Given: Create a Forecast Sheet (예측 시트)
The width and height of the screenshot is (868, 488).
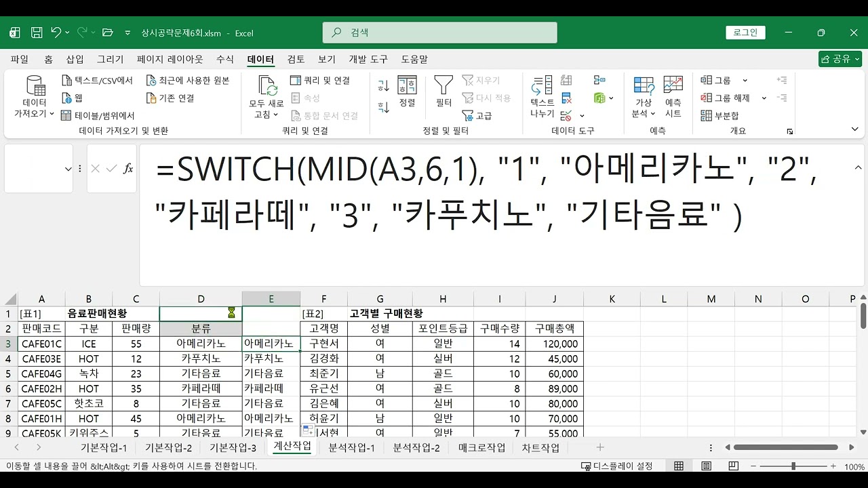Looking at the screenshot, I should [x=673, y=97].
